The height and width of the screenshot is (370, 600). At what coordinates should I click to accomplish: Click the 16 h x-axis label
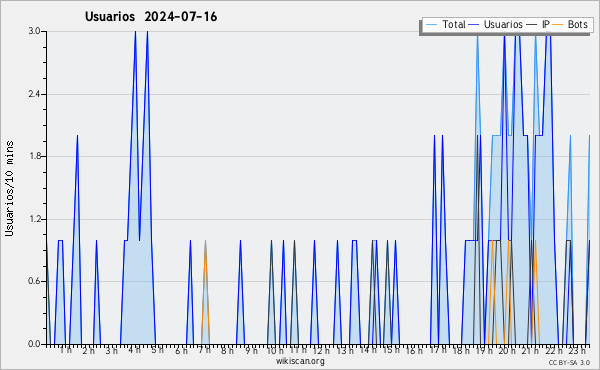[x=414, y=351]
